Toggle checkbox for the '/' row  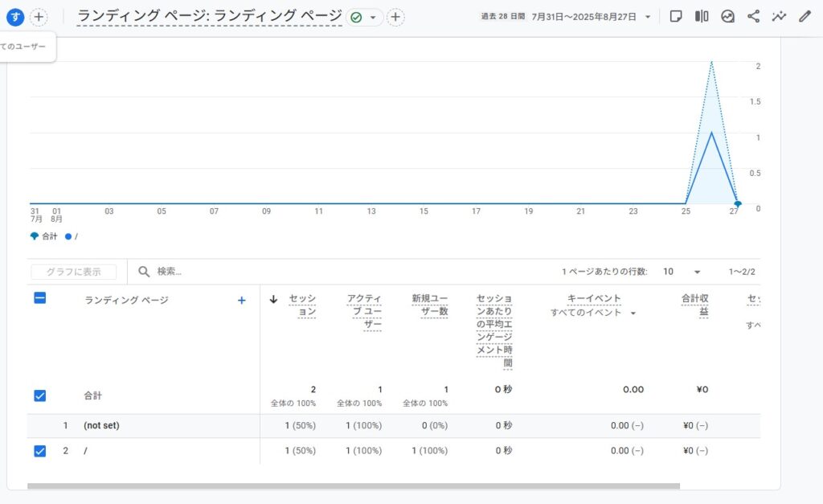(x=40, y=451)
